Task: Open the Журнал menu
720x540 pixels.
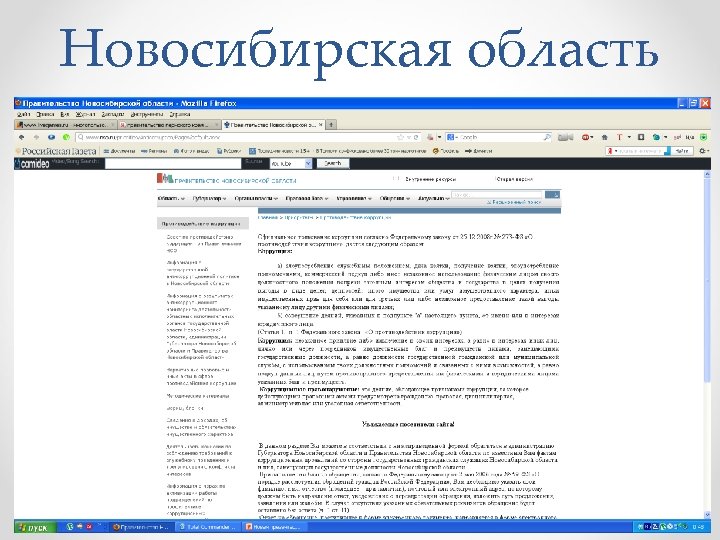Action: tap(85, 114)
